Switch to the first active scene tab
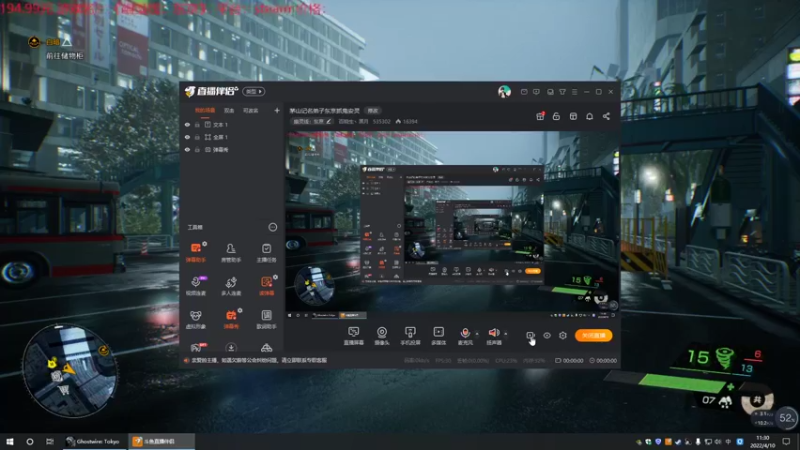This screenshot has width=800, height=450. [x=205, y=110]
